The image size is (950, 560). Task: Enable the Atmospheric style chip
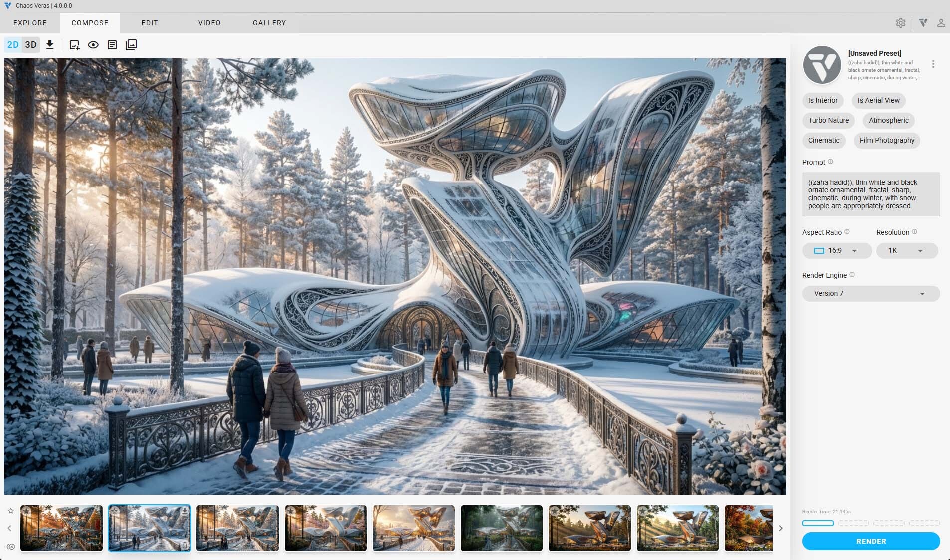click(x=888, y=120)
